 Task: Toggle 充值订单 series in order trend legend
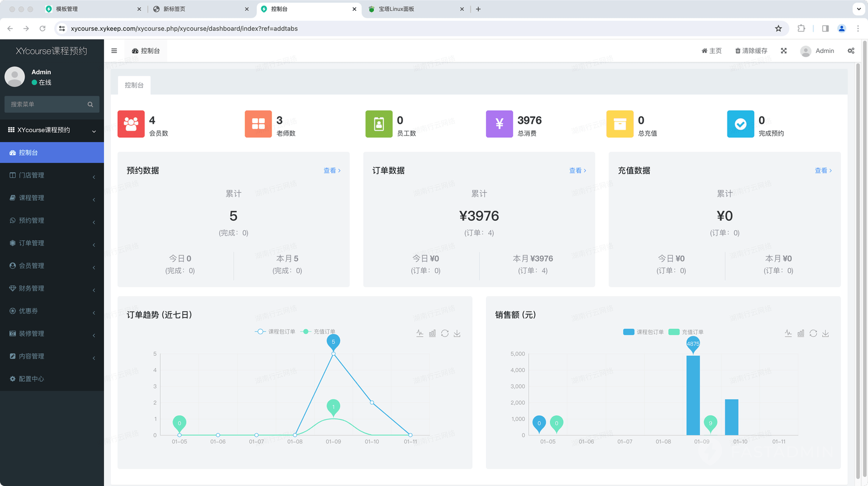[x=319, y=332]
